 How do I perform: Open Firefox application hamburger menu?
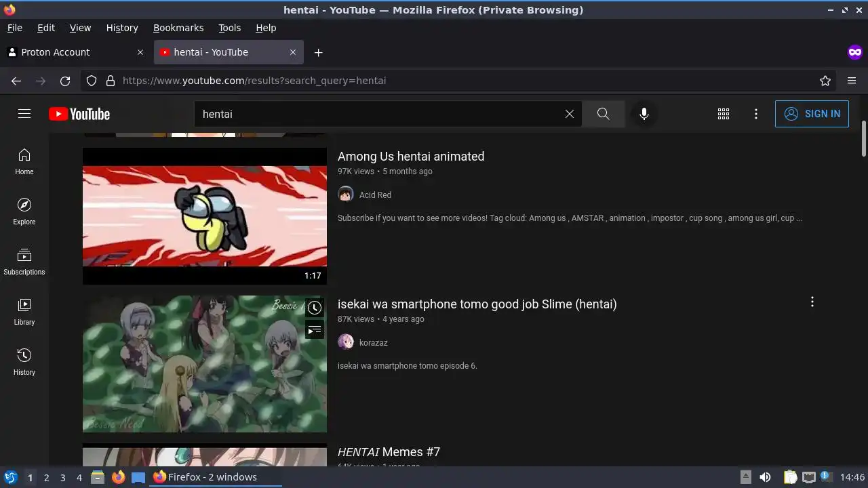coord(852,81)
